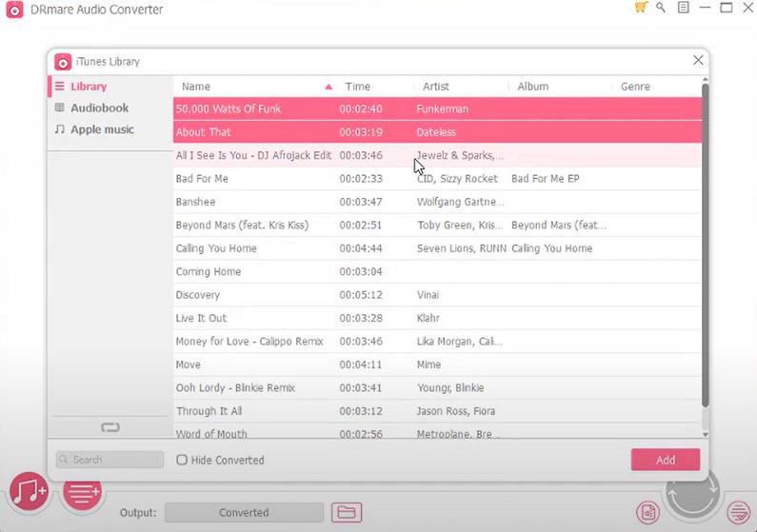Sort by the Artist column header

[435, 87]
